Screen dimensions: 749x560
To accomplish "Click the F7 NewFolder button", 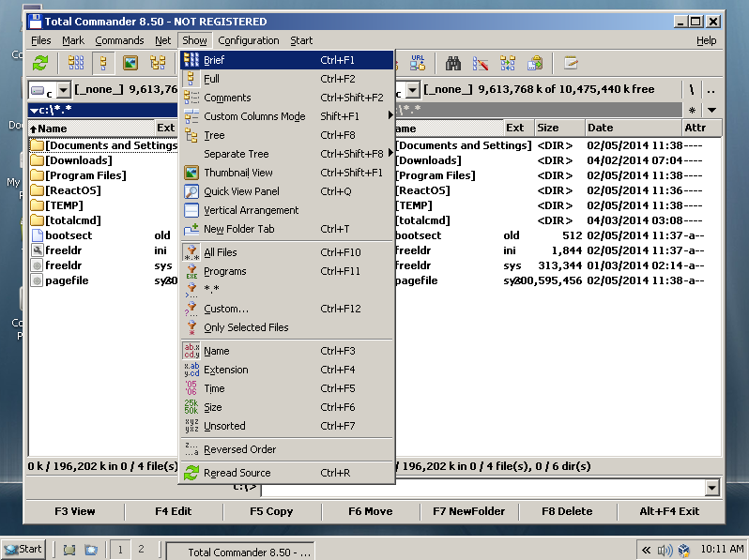I will (x=469, y=511).
